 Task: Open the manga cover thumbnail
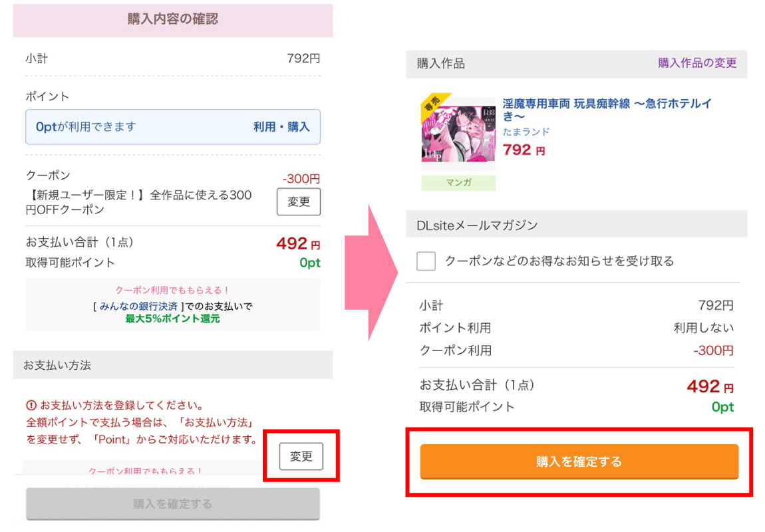click(x=458, y=134)
